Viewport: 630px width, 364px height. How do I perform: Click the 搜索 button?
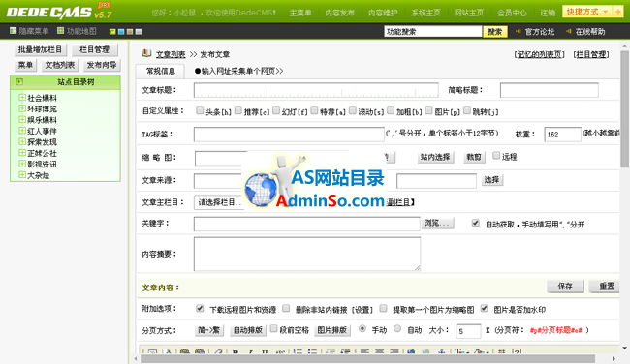point(495,31)
